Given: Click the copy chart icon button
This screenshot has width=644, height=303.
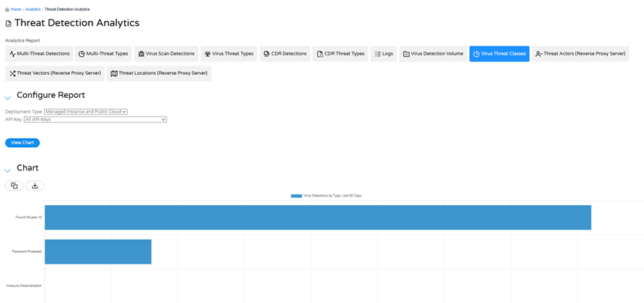Looking at the screenshot, I should click(15, 186).
